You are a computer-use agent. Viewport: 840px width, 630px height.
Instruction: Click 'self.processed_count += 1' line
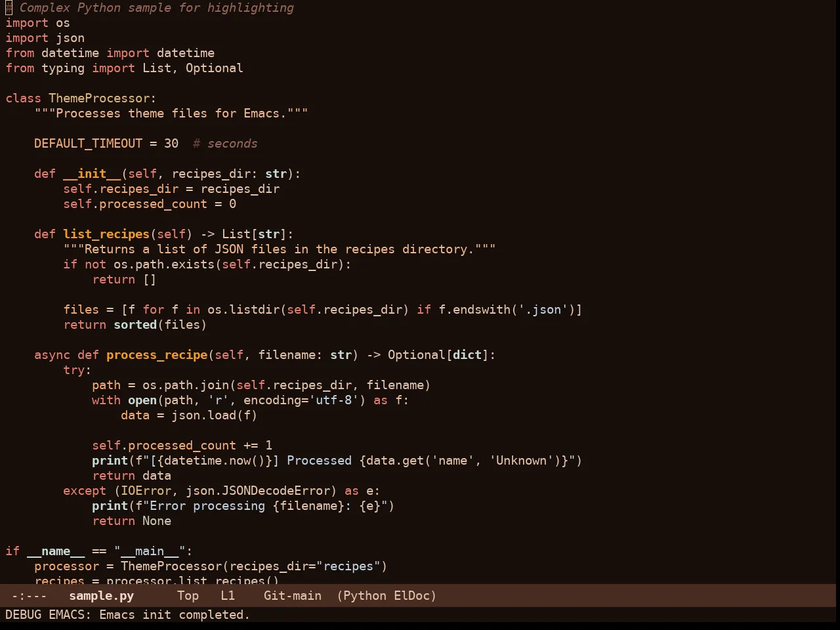182,446
